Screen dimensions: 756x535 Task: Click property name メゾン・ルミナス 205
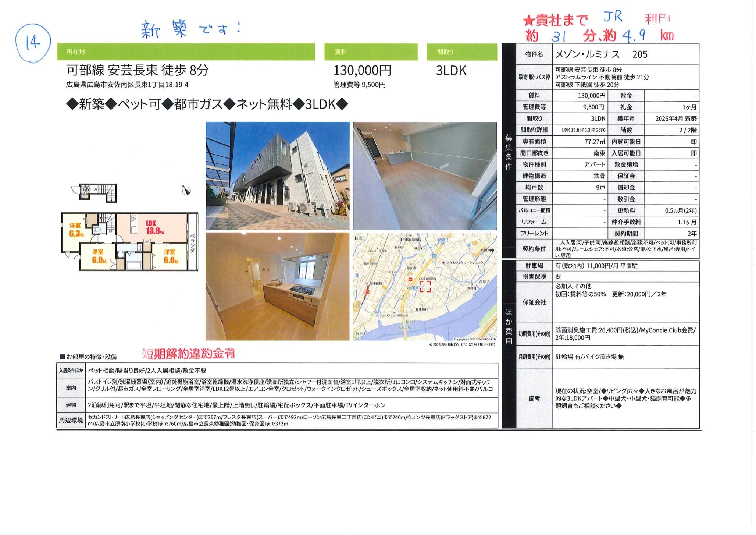(601, 54)
